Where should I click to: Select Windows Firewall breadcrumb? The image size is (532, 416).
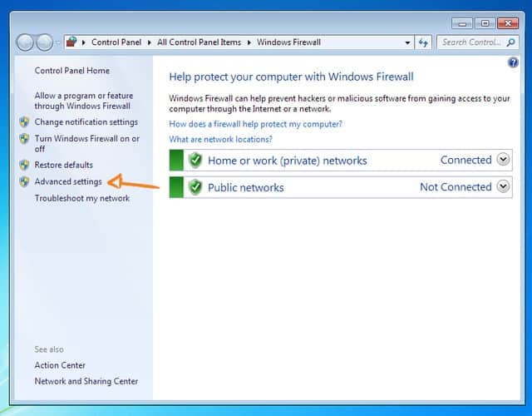288,42
